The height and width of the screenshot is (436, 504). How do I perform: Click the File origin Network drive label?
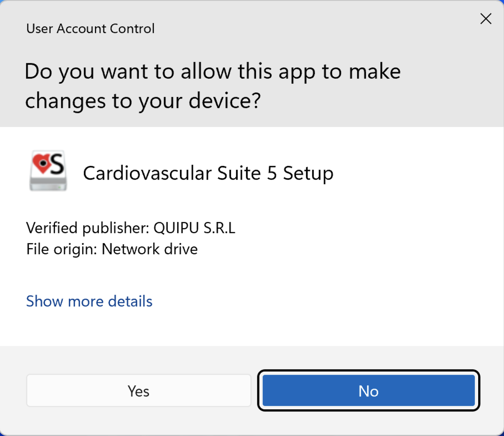tap(112, 249)
